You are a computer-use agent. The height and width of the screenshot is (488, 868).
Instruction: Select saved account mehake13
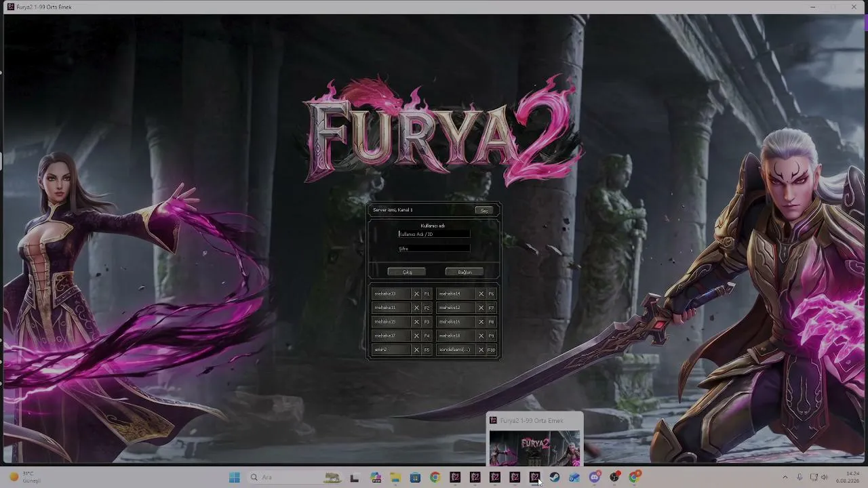tap(391, 293)
